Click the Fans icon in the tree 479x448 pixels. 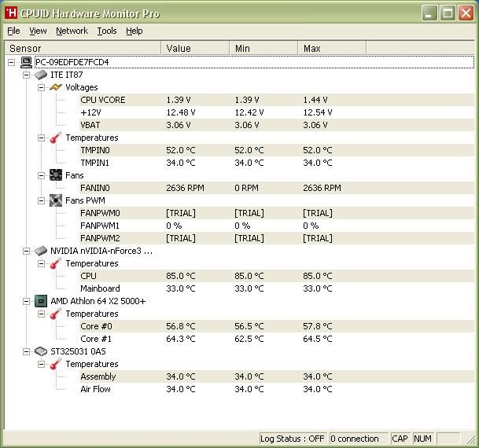point(56,175)
